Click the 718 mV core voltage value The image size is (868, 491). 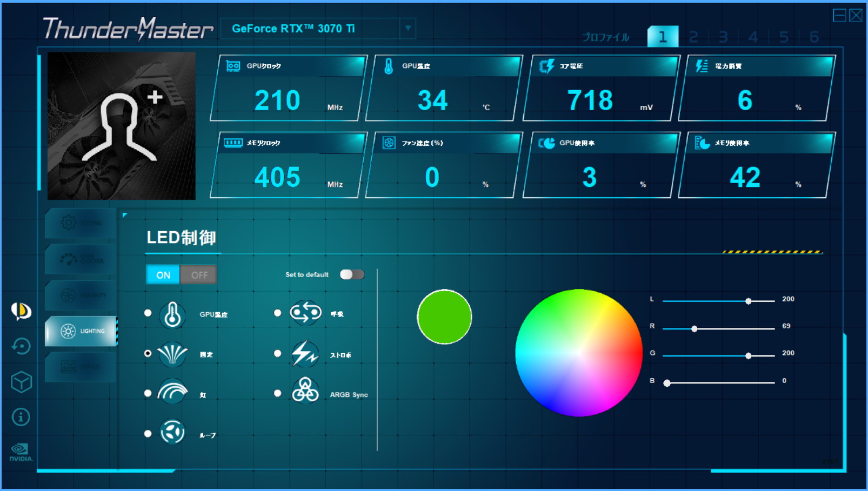(x=590, y=100)
